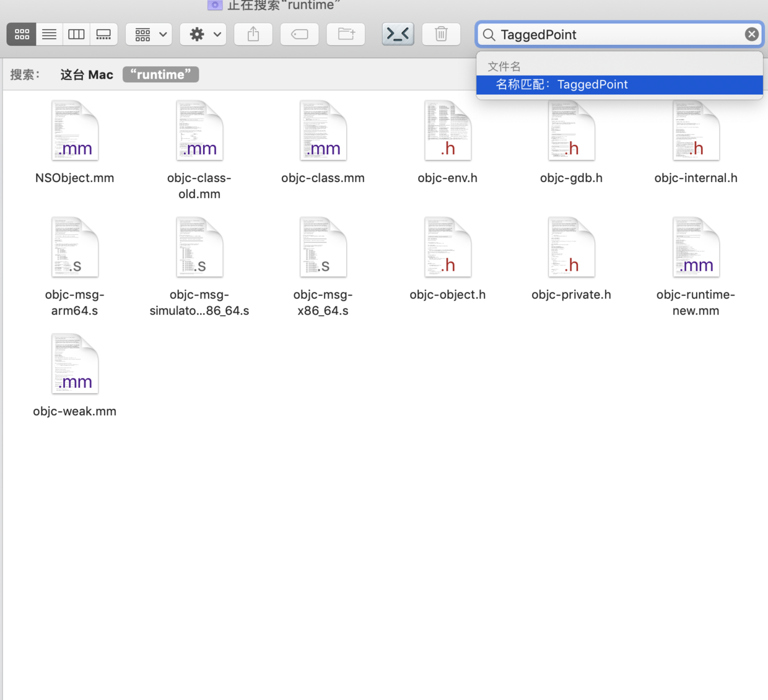768x700 pixels.
Task: Switch to list view mode
Action: coord(49,35)
